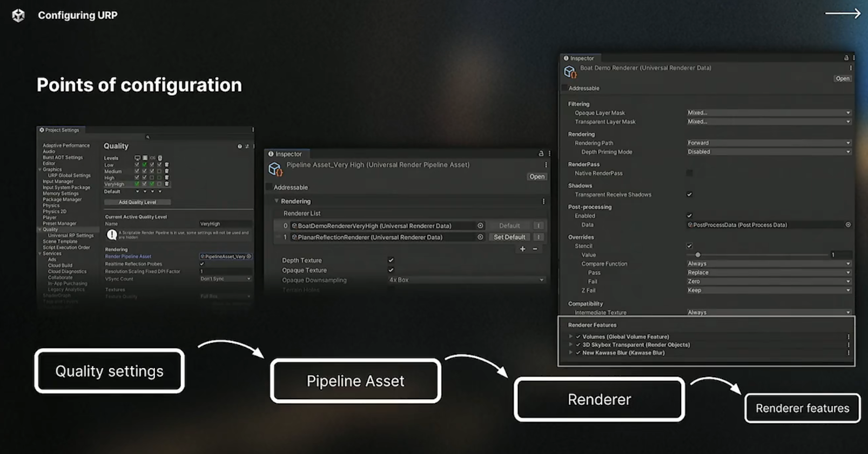Open New Kawase Blur kebab menu
The image size is (868, 454).
(x=849, y=353)
